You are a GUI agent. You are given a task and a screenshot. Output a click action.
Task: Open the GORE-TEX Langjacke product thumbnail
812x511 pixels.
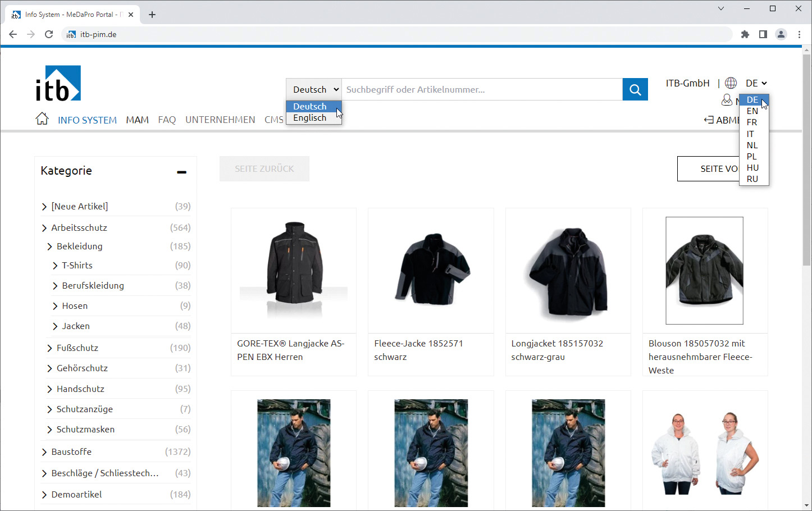click(x=294, y=270)
